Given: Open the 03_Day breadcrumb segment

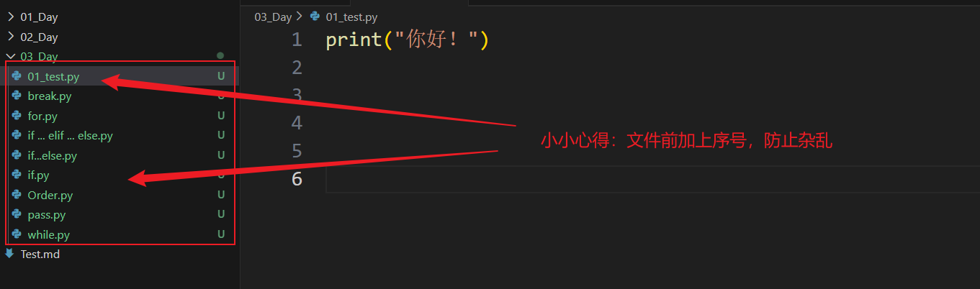Looking at the screenshot, I should (273, 17).
